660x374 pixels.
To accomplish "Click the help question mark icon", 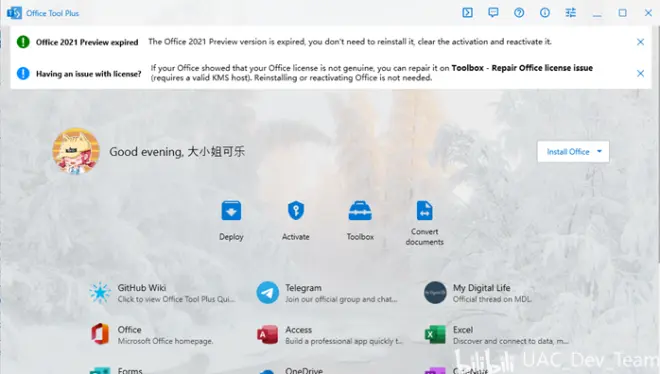I will tap(519, 13).
